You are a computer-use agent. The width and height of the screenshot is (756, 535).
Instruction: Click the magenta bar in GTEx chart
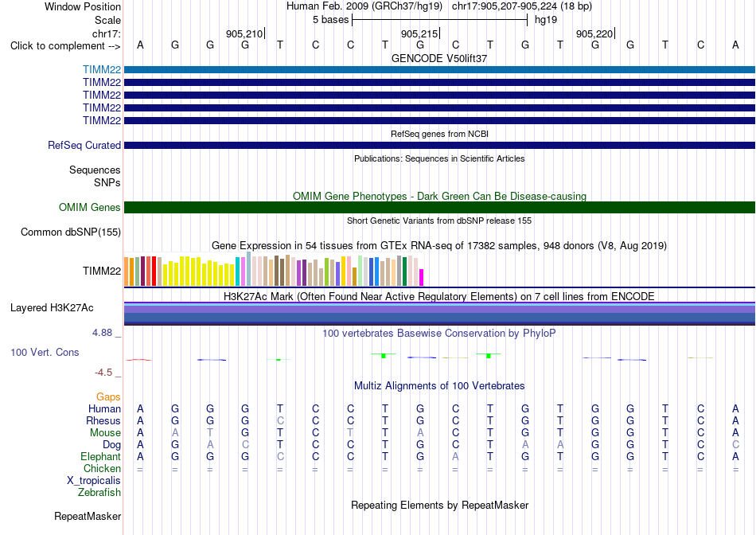421,277
